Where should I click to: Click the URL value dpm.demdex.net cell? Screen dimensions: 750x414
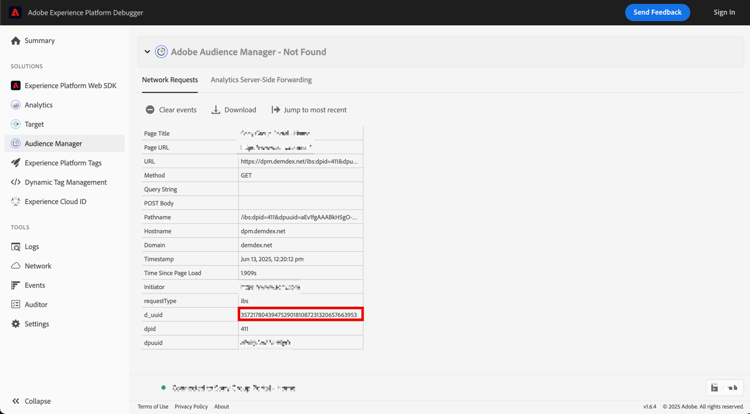coord(301,162)
